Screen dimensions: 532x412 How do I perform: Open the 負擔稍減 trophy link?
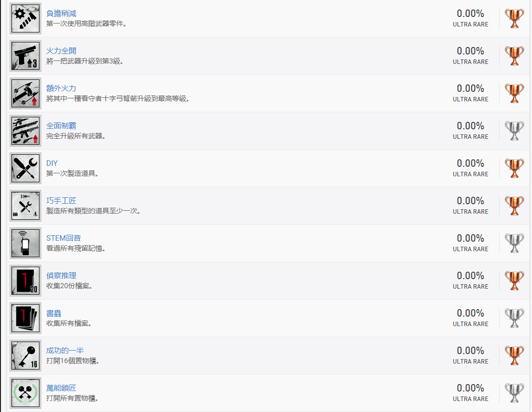[x=61, y=13]
